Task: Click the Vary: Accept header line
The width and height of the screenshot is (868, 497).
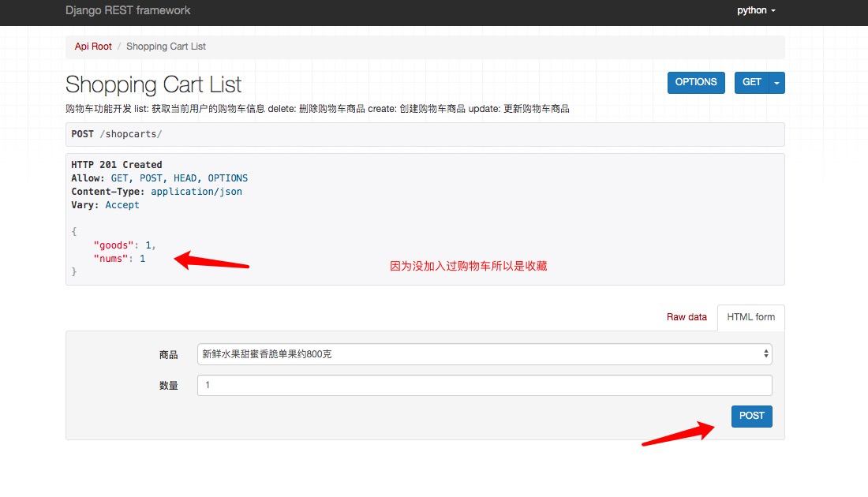Action: point(105,205)
